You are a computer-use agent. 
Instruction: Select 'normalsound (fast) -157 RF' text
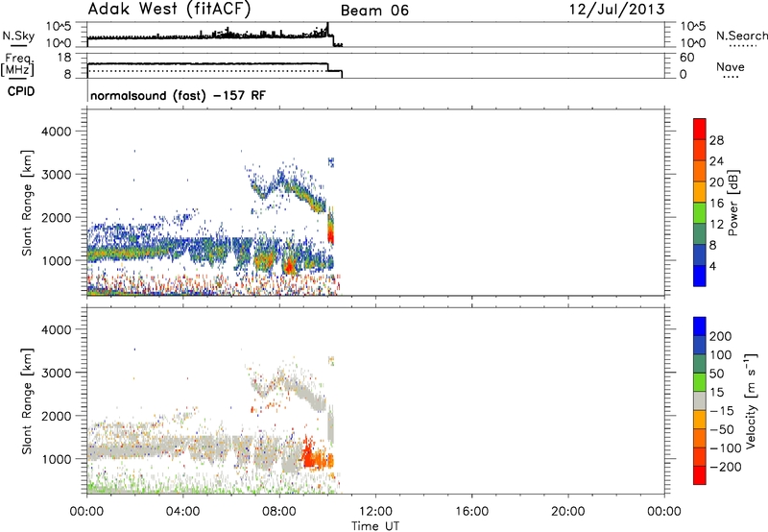pyautogui.click(x=179, y=95)
